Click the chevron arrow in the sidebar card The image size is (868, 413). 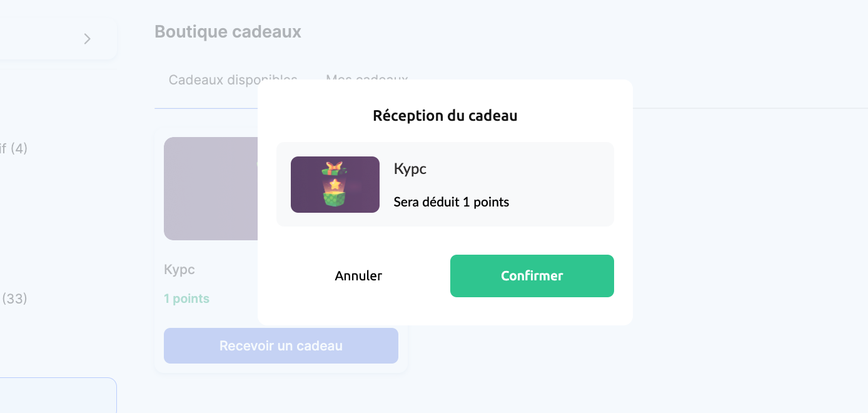pyautogui.click(x=88, y=39)
